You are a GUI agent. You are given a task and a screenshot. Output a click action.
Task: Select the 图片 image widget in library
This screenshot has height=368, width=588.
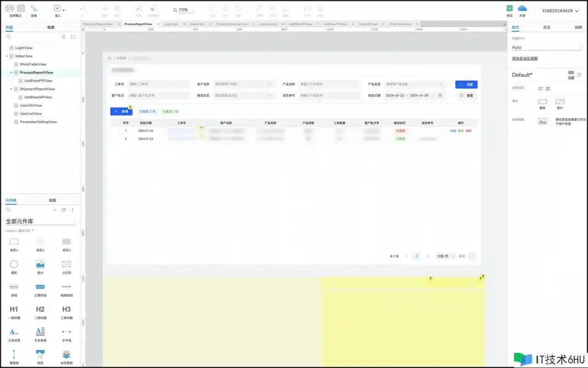pos(40,264)
